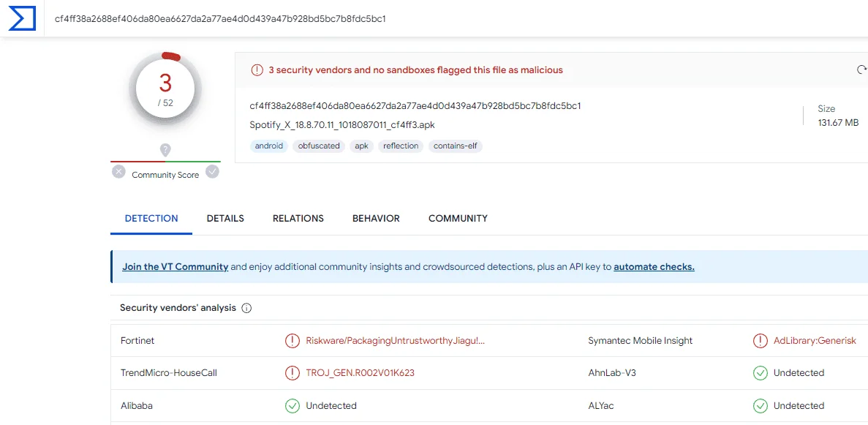Click the Undetected result for ALYac
The height and width of the screenshot is (425, 868).
(x=799, y=405)
